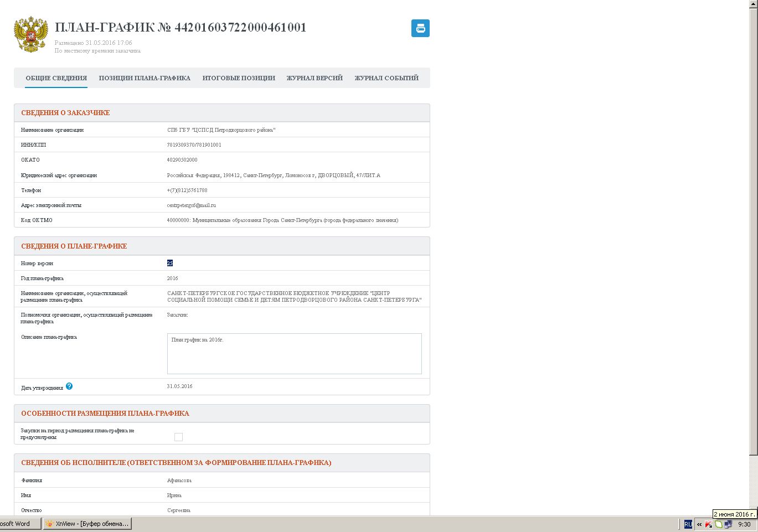Viewport: 758px width, 532px height.
Task: Toggle 'Закупки на период размещения' checkbox
Action: (x=178, y=437)
